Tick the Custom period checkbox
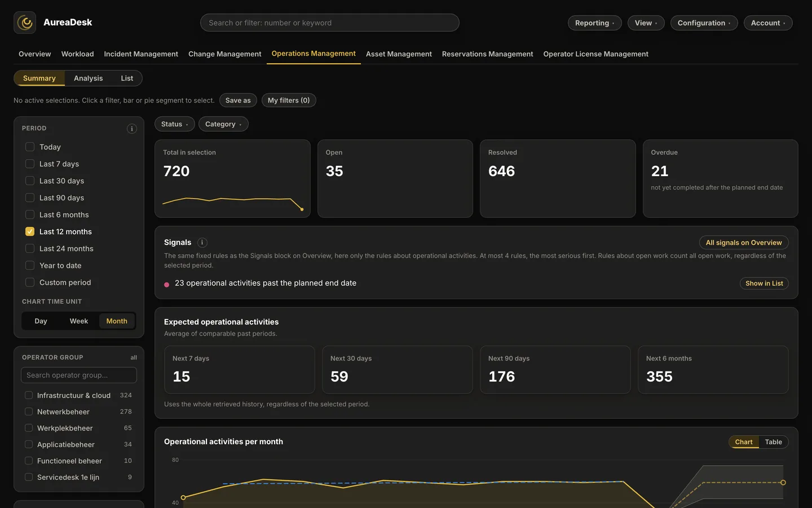The height and width of the screenshot is (508, 812). (30, 282)
